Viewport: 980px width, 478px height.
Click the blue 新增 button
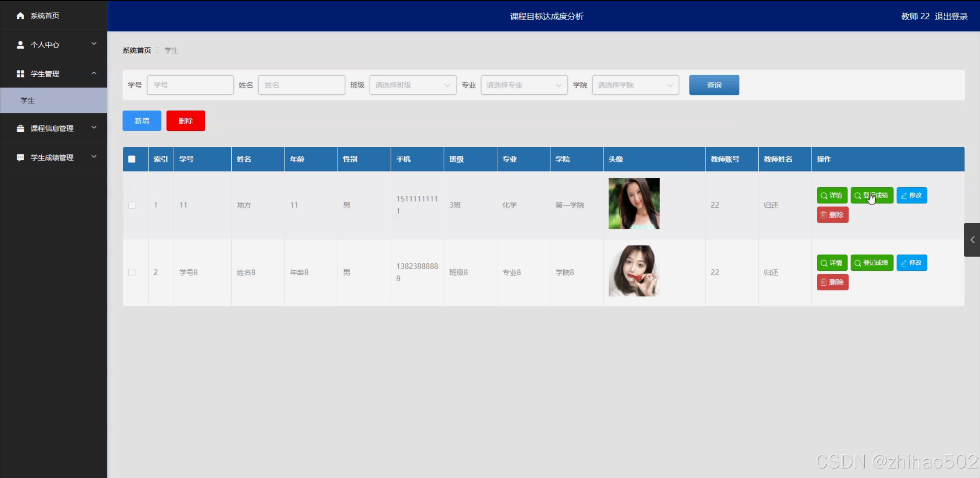pos(142,121)
